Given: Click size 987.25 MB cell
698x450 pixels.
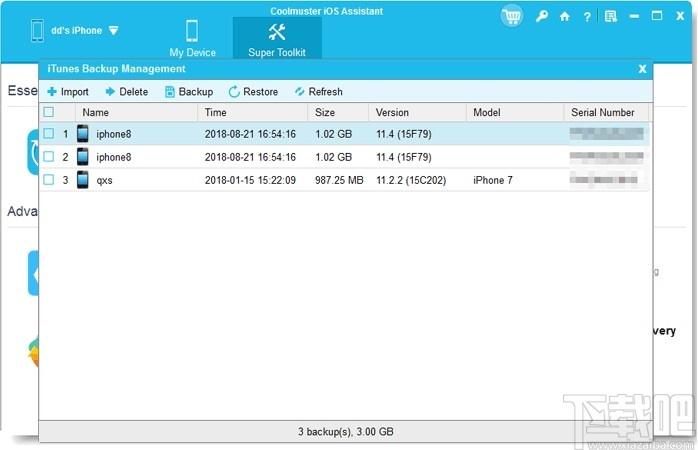Looking at the screenshot, I should pyautogui.click(x=339, y=180).
